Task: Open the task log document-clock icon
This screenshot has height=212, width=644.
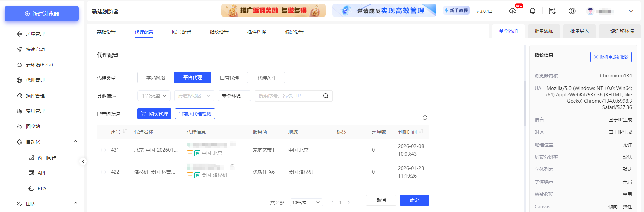Action: [x=552, y=11]
